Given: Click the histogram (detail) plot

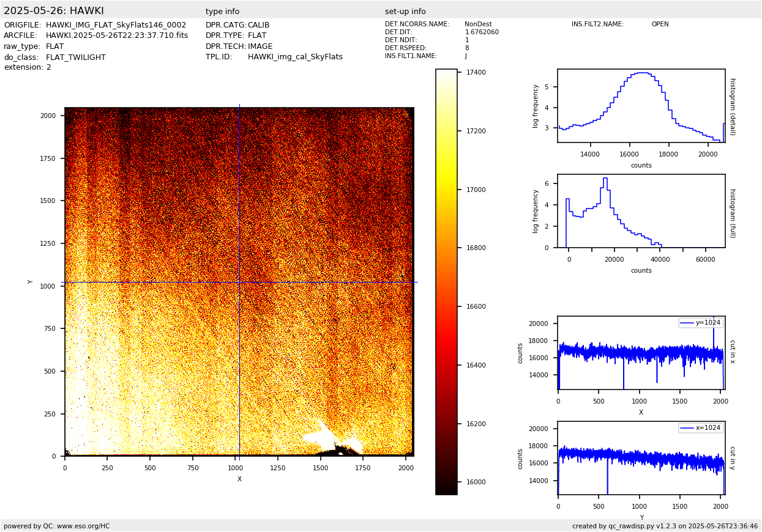Looking at the screenshot, I should coord(641,106).
